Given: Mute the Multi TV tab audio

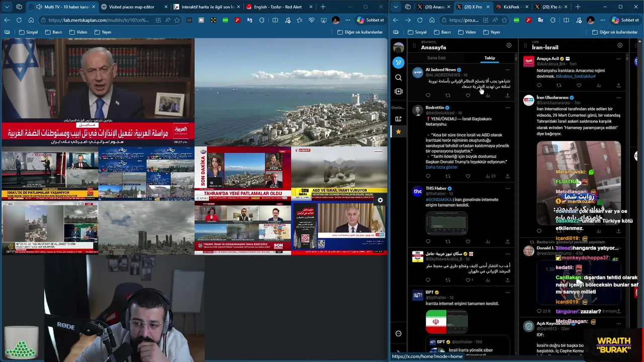Looking at the screenshot, I should click(39, 7).
